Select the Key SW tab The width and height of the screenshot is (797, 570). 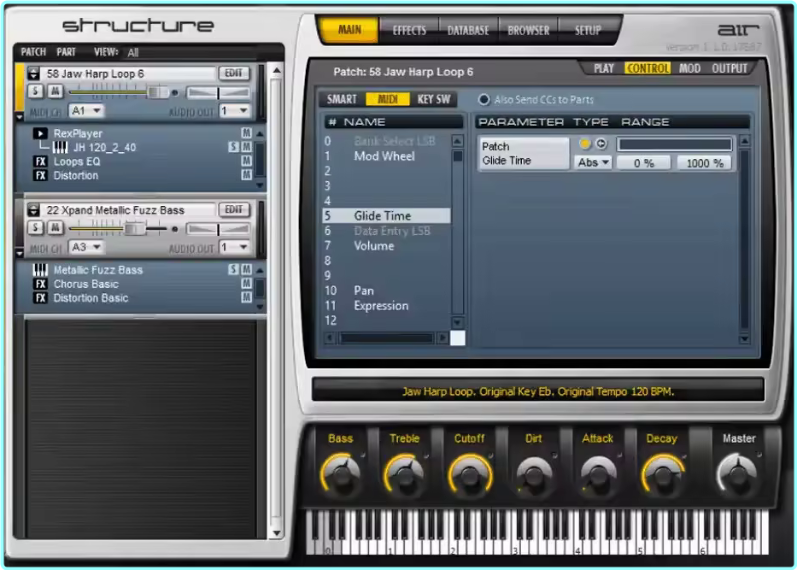(434, 99)
